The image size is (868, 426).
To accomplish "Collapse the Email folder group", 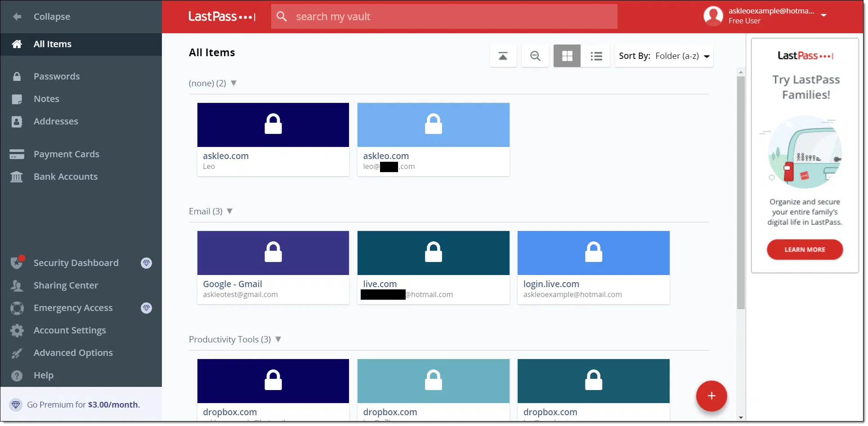I will click(229, 211).
